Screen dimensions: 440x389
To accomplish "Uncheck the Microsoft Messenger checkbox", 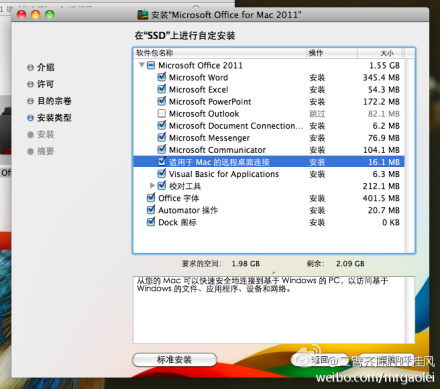I will [162, 137].
